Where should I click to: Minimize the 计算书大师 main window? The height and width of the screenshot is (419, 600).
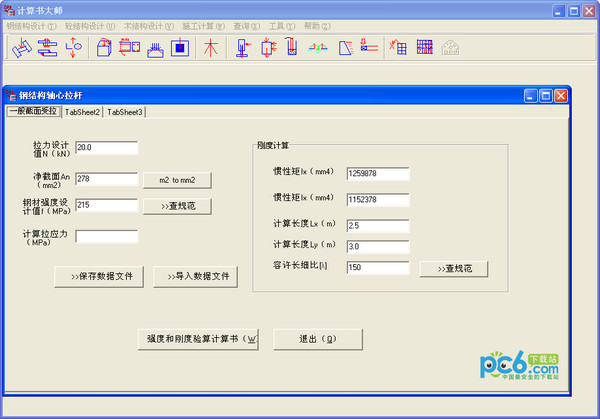pos(559,11)
